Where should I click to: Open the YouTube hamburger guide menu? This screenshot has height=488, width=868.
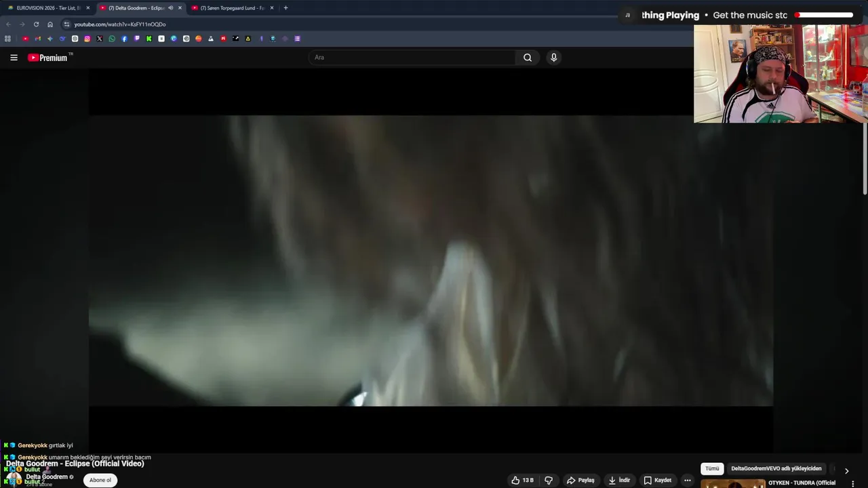14,58
